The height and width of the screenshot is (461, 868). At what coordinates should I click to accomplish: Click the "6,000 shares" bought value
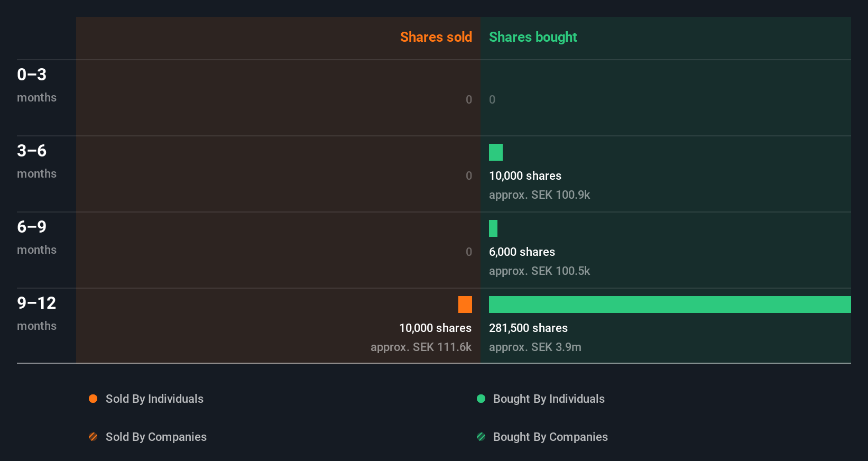coord(522,252)
